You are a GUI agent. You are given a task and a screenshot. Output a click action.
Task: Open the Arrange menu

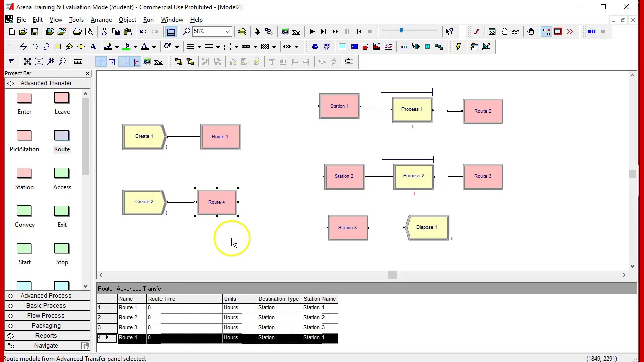(101, 20)
